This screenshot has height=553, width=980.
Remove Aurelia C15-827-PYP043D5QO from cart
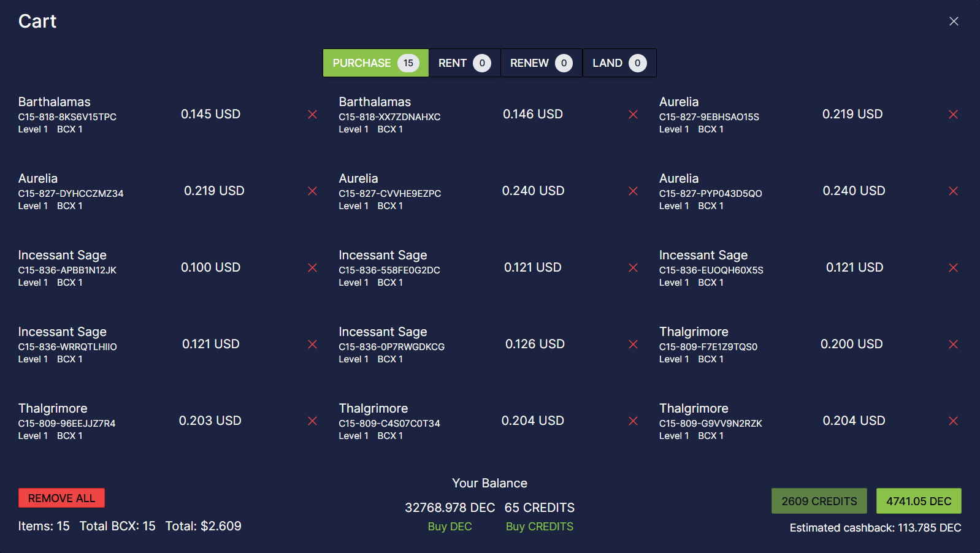click(953, 191)
